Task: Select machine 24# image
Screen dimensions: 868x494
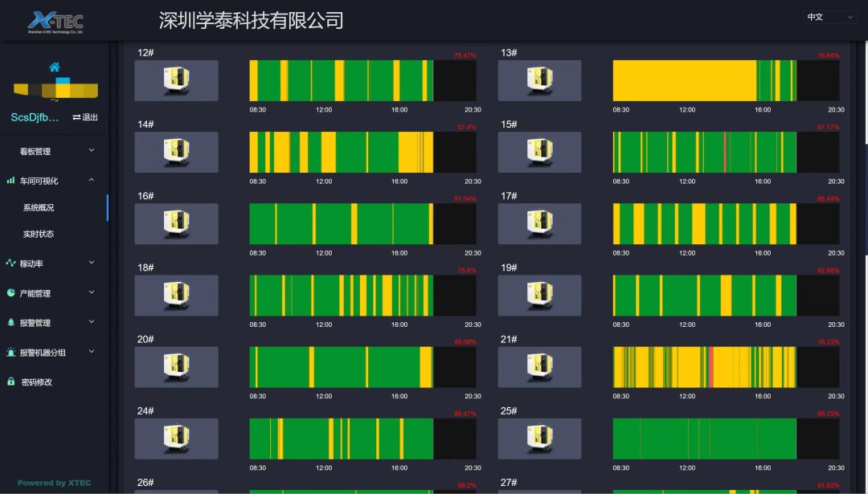Action: 176,439
